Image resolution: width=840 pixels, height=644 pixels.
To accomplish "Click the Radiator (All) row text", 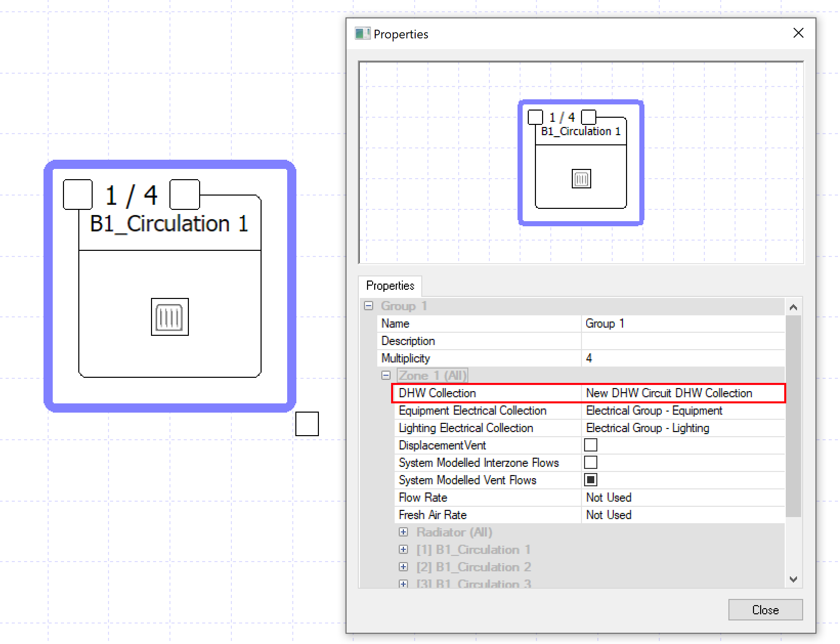I will click(x=454, y=532).
